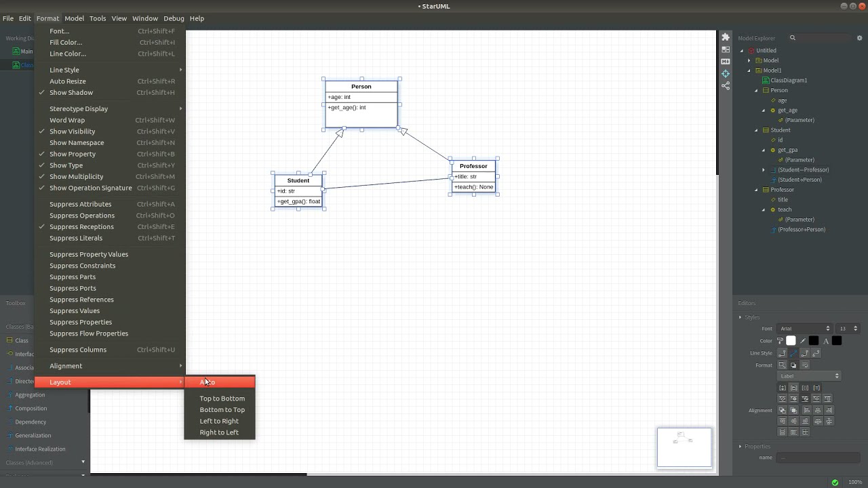Image resolution: width=868 pixels, height=488 pixels.
Task: Click the diagram minimap thumbnail
Action: point(684,447)
